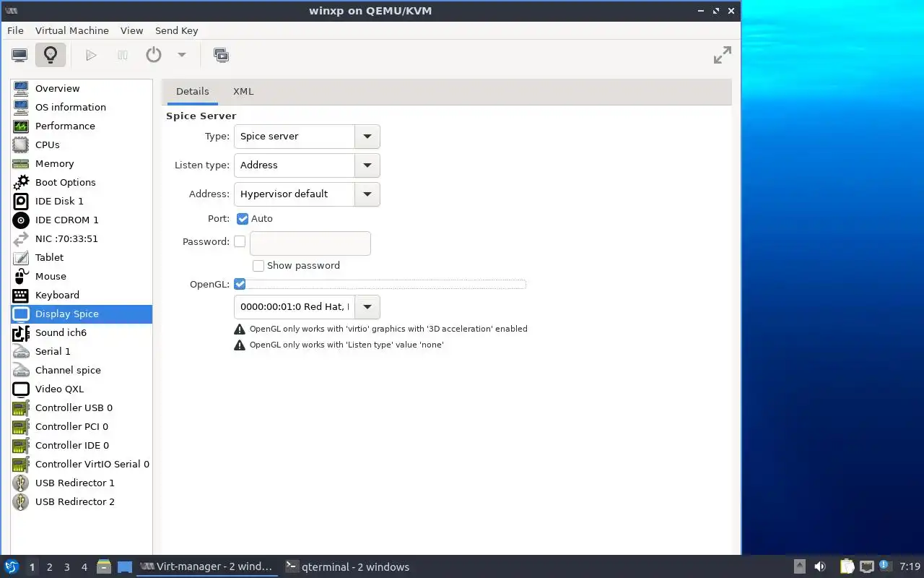924x578 pixels.
Task: Select Controller IDE 0
Action: (x=82, y=445)
